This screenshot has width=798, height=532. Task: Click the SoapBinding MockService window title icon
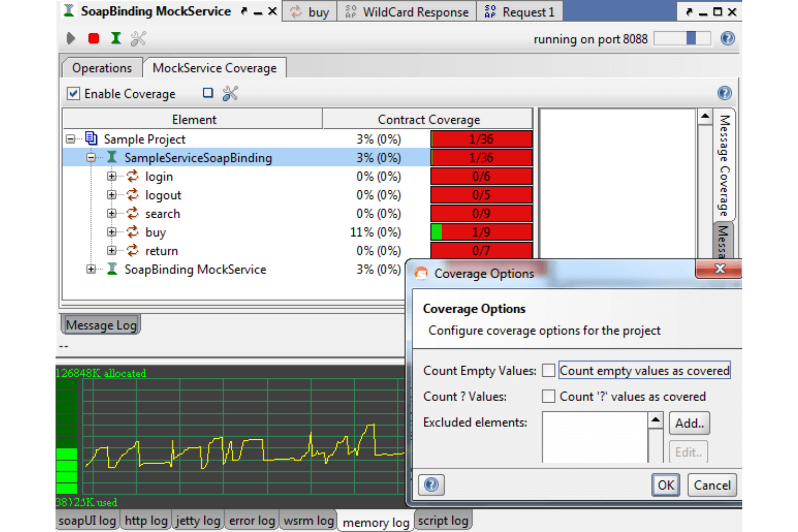pos(68,11)
